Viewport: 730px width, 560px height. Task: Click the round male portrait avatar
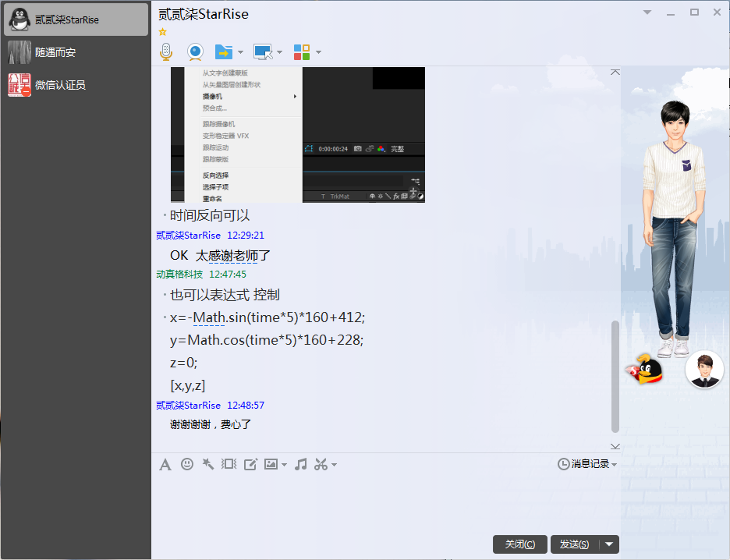[x=704, y=370]
